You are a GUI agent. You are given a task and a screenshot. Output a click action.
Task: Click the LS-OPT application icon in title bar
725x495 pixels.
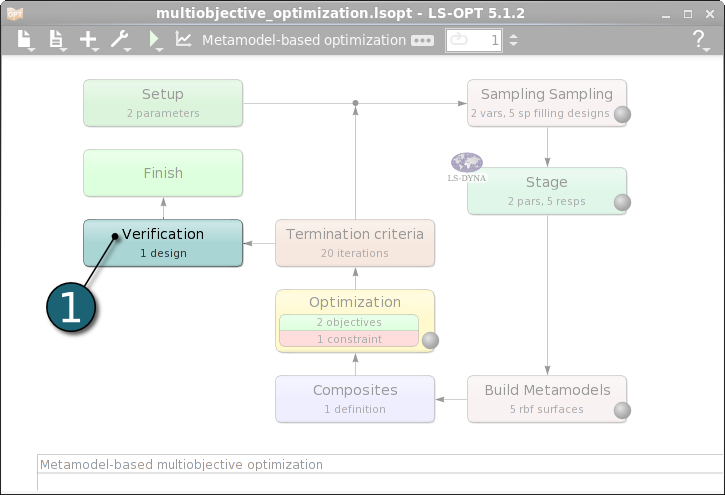click(15, 14)
